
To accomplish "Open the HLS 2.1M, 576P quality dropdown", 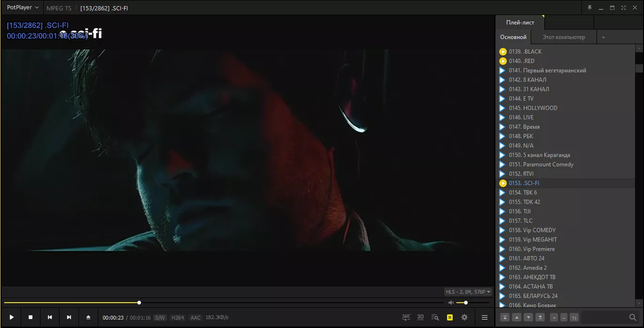I will click(468, 292).
